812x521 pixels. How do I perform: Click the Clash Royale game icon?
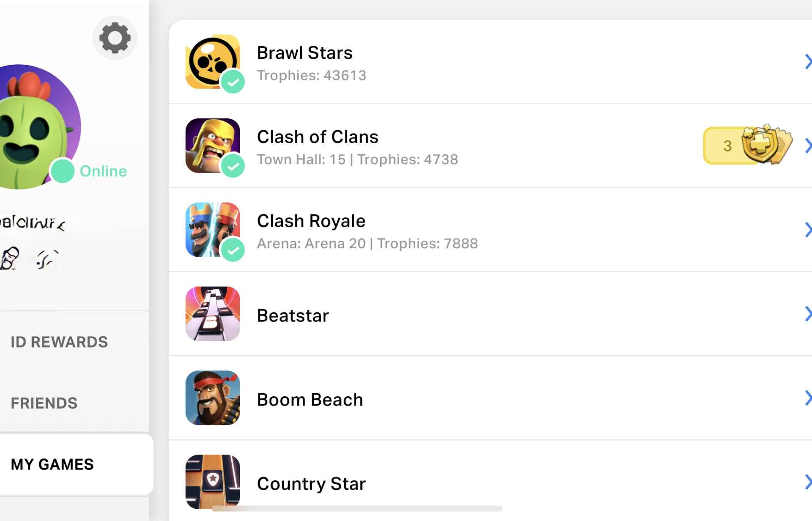212,229
